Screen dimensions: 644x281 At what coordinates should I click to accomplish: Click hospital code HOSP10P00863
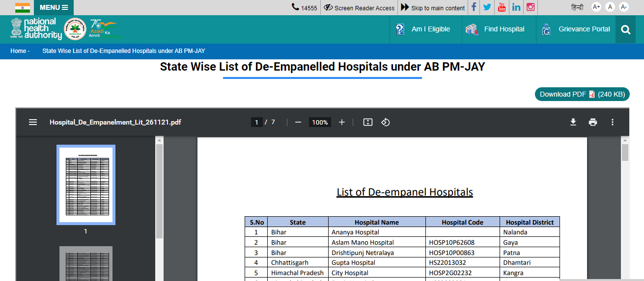(x=452, y=253)
